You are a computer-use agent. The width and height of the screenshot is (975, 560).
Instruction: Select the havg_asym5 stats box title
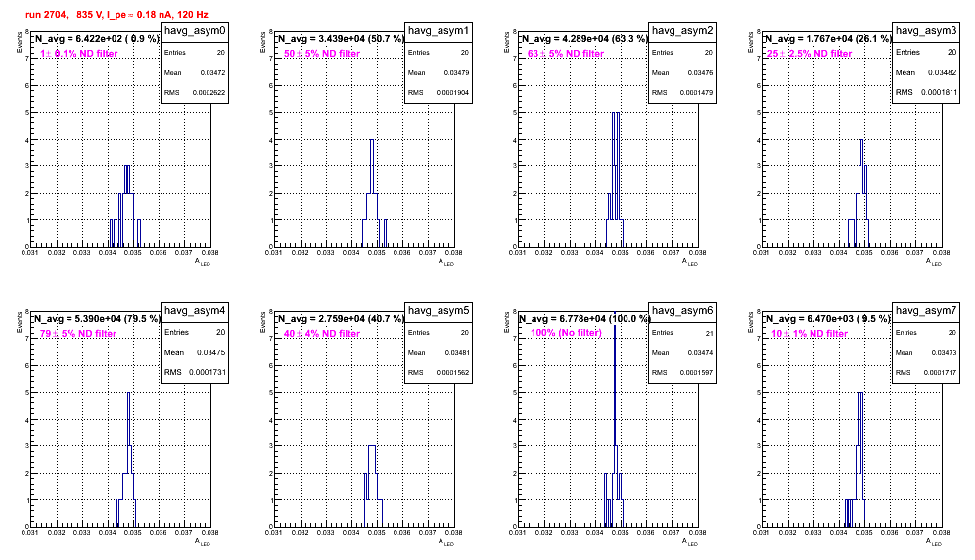click(x=439, y=311)
